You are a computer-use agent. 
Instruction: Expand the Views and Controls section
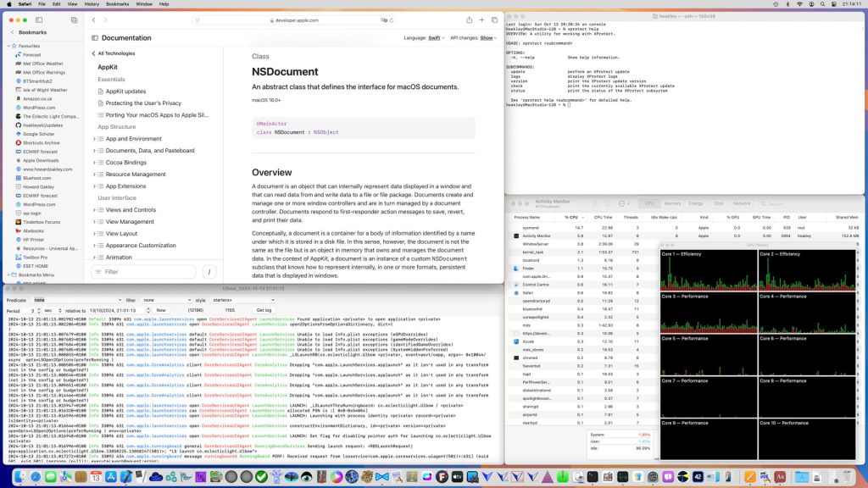[x=94, y=210]
